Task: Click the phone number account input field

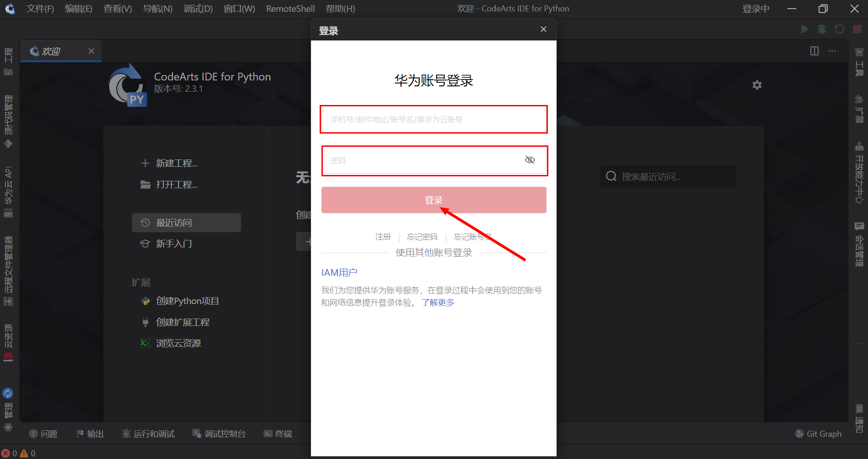Action: coord(433,120)
